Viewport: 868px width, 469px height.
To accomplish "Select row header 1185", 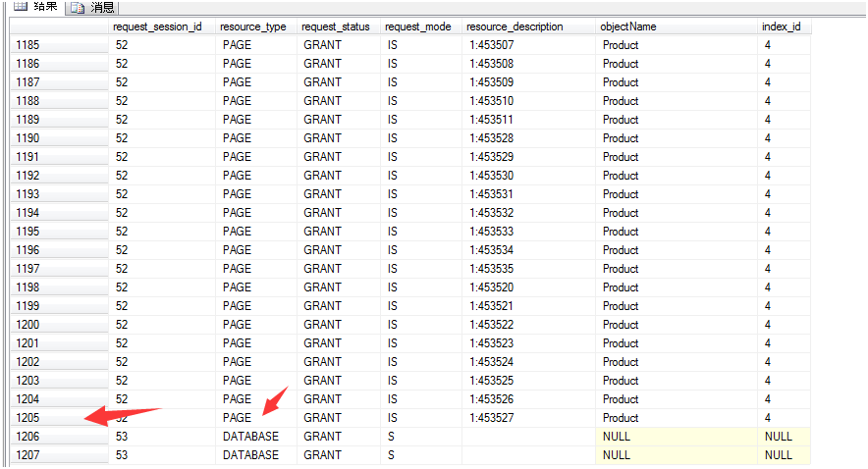I will (x=59, y=45).
